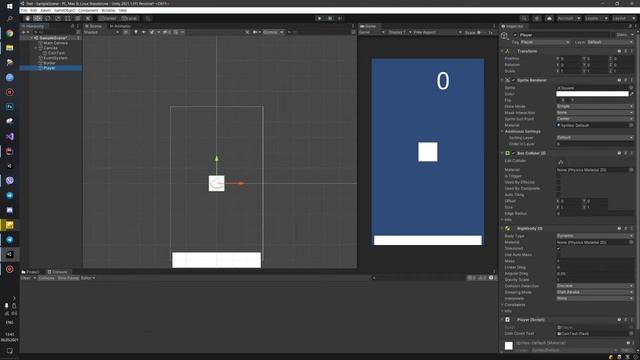Screen dimensions: 640x360
Task: Toggle the Use Auto Mass checkbox
Action: click(x=558, y=255)
